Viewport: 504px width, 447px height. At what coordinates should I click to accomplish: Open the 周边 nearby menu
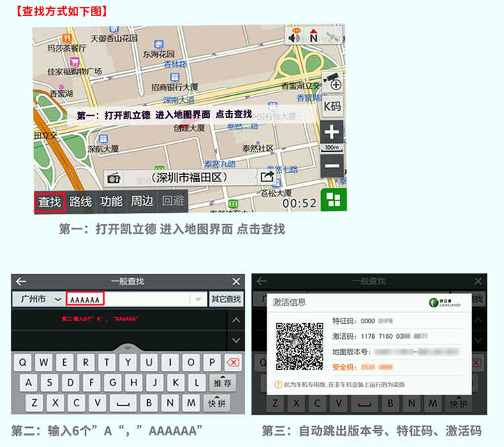click(x=142, y=201)
